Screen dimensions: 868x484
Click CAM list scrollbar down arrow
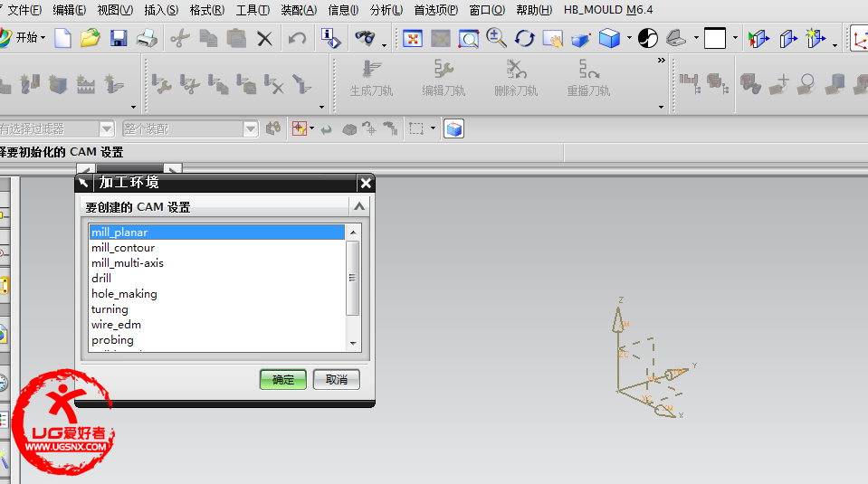coord(353,344)
